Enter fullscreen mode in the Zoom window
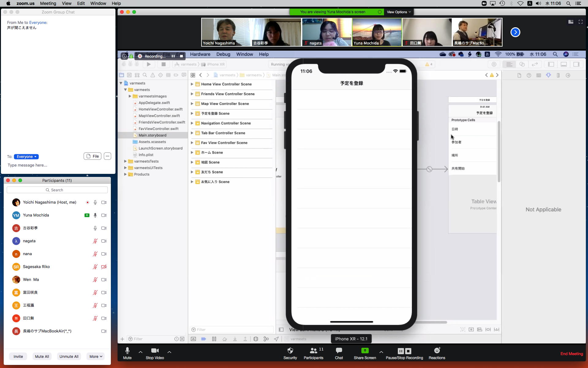588x368 pixels. click(580, 22)
